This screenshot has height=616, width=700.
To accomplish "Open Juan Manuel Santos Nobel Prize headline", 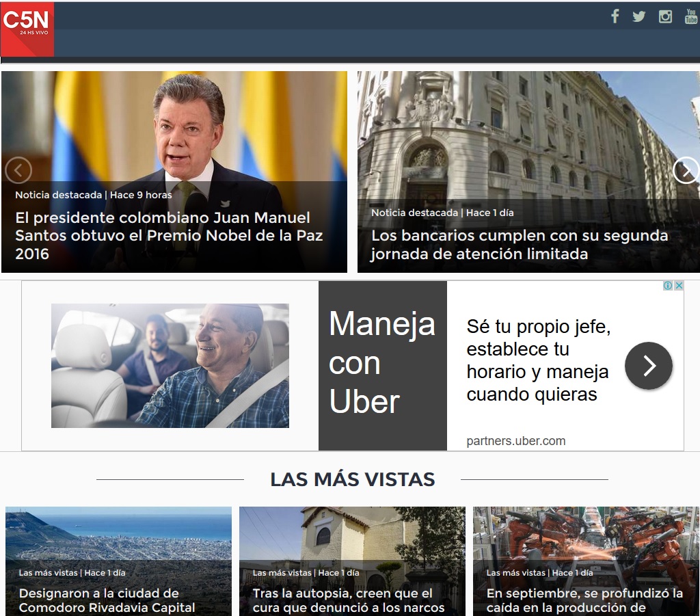I will coord(169,236).
